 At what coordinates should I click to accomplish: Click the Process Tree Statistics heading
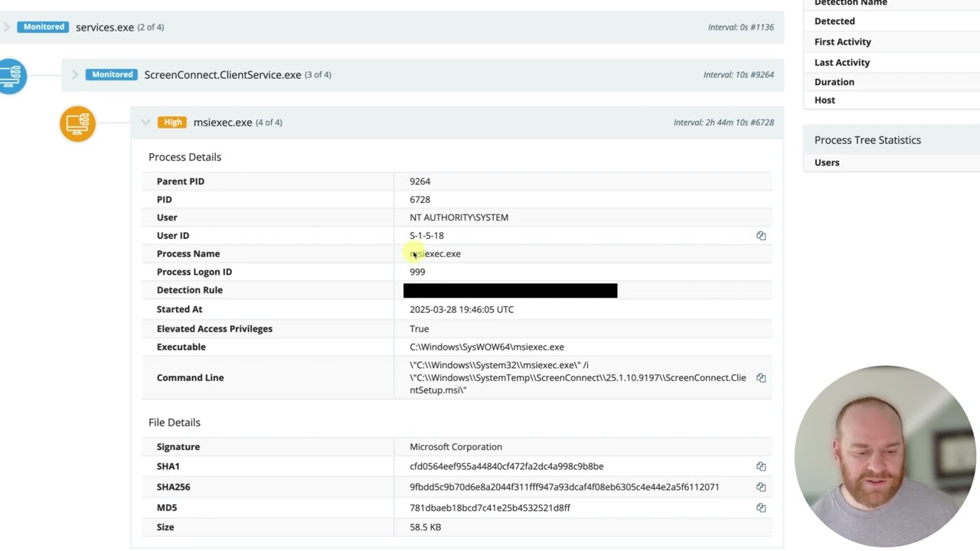pyautogui.click(x=867, y=140)
